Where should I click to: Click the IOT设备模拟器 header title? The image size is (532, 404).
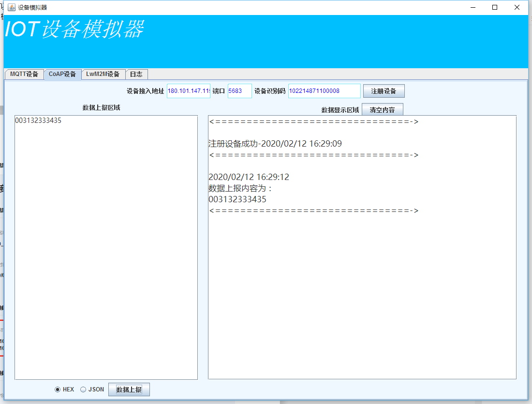(x=74, y=30)
